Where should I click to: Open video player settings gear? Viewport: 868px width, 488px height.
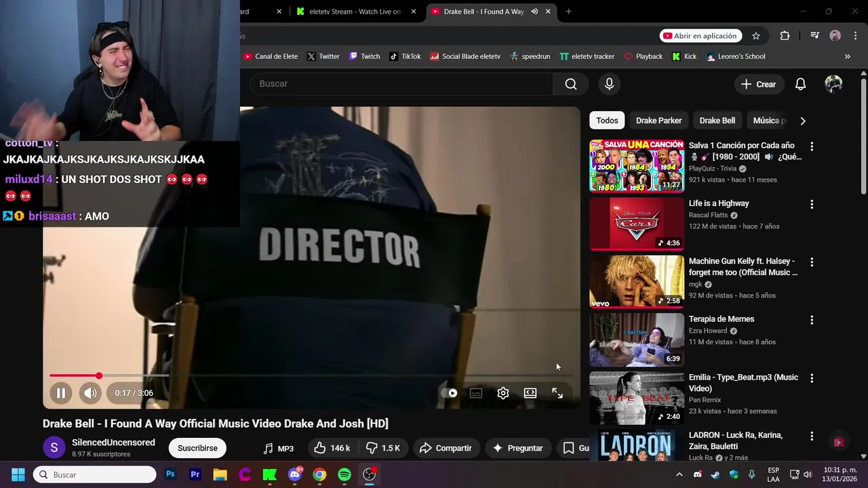[503, 393]
